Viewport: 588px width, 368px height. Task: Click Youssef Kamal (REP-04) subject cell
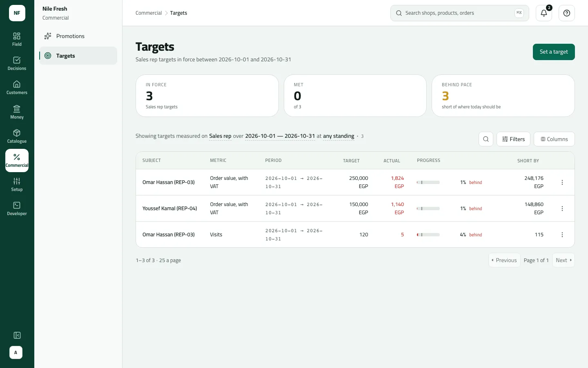(169, 209)
